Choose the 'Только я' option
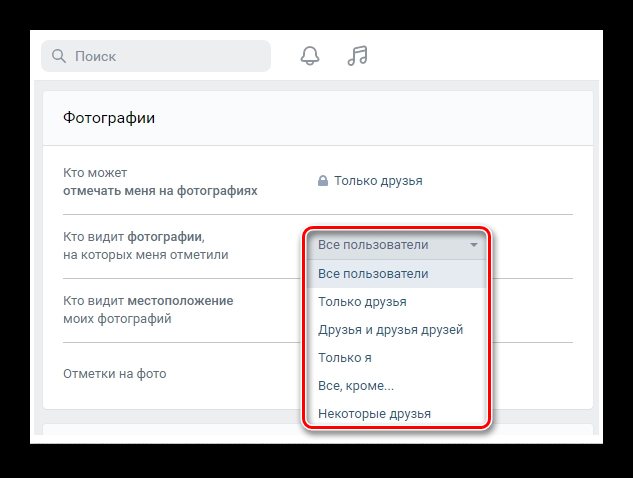Image resolution: width=633 pixels, height=478 pixels. tap(396, 358)
